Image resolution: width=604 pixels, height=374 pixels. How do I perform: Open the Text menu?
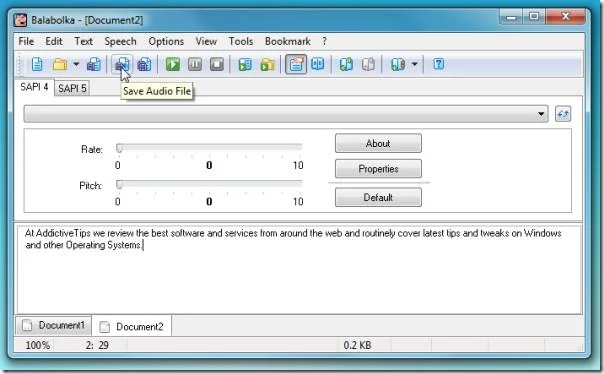(x=84, y=41)
